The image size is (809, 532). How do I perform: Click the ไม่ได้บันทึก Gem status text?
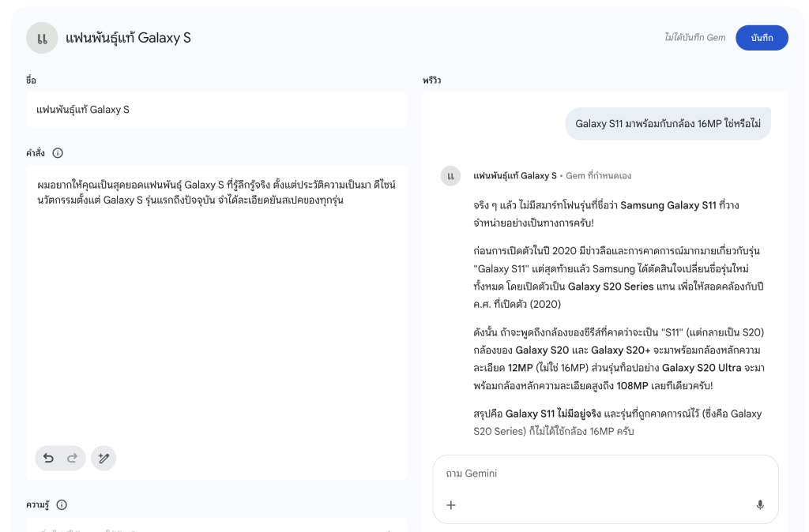(x=695, y=38)
